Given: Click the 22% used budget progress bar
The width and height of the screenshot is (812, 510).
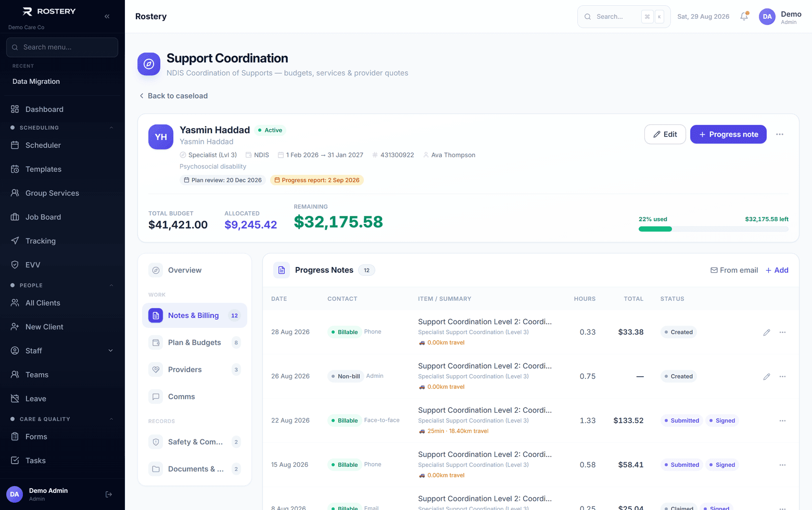Looking at the screenshot, I should pyautogui.click(x=714, y=229).
